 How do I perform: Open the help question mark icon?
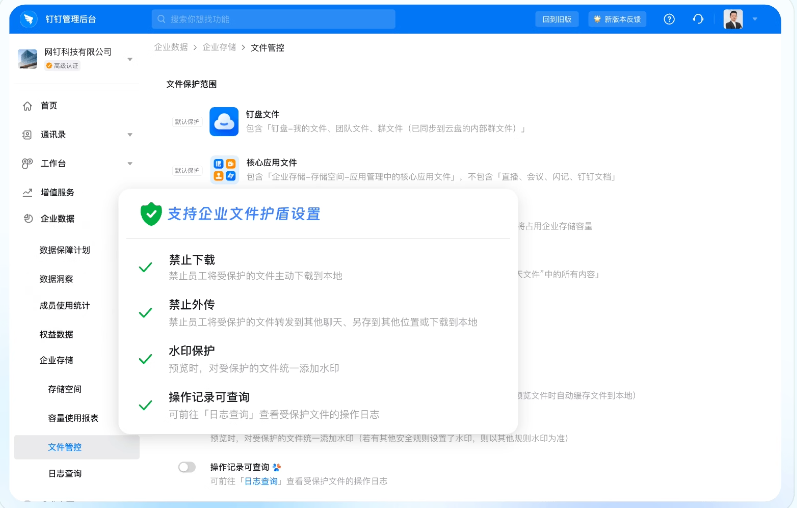tap(669, 19)
